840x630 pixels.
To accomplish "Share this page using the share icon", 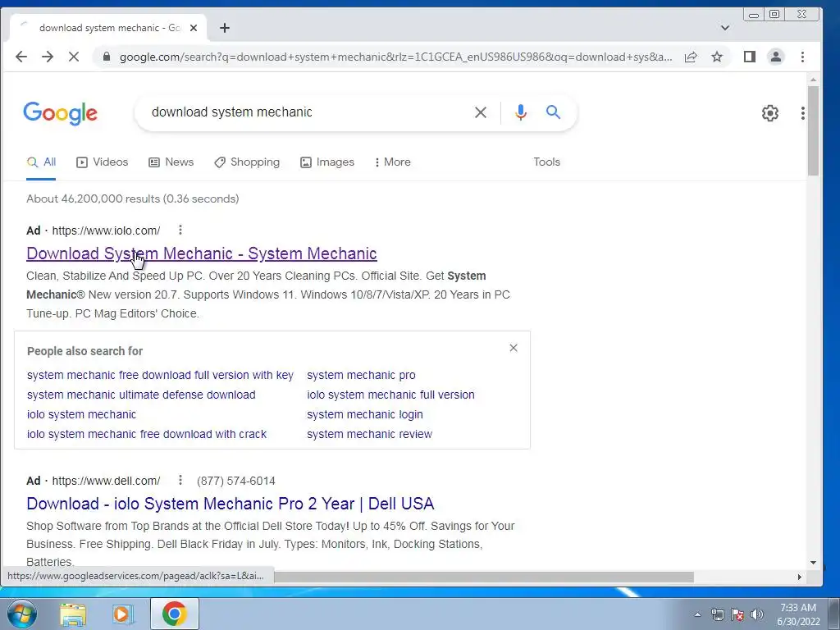I will (691, 57).
